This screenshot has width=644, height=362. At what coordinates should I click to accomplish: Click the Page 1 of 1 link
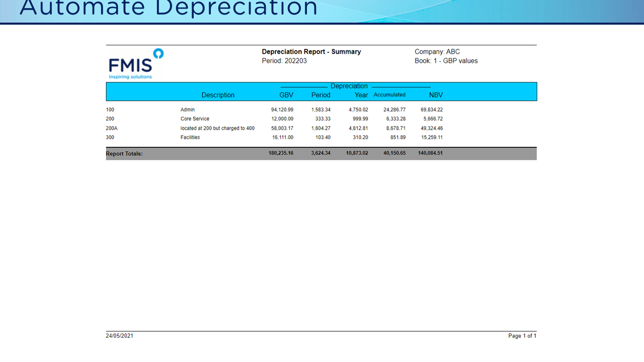tap(522, 336)
